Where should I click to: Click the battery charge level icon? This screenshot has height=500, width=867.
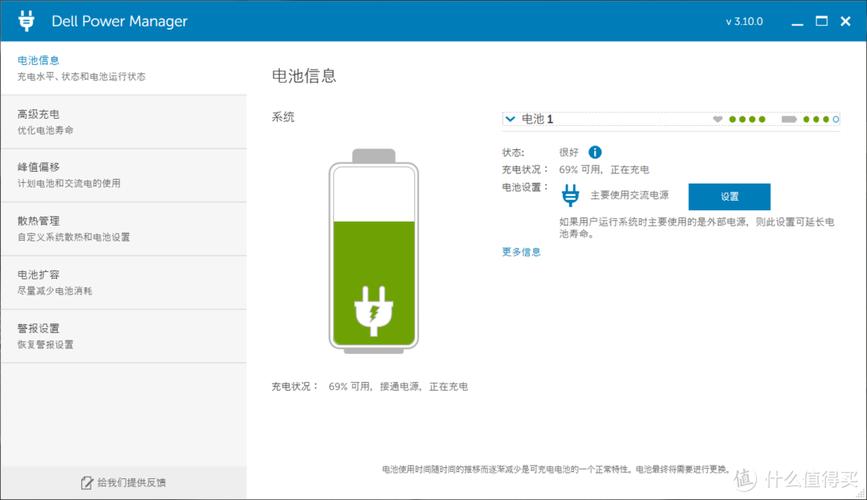789,119
